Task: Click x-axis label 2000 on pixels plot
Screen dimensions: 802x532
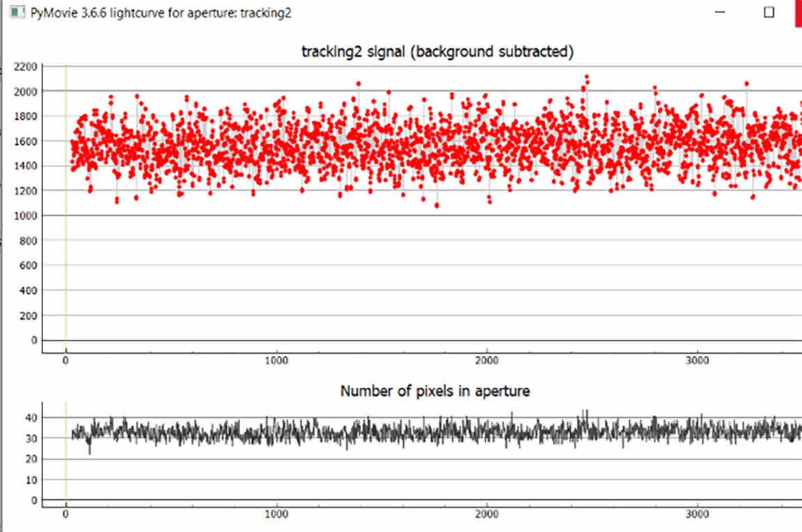Action: (x=487, y=514)
